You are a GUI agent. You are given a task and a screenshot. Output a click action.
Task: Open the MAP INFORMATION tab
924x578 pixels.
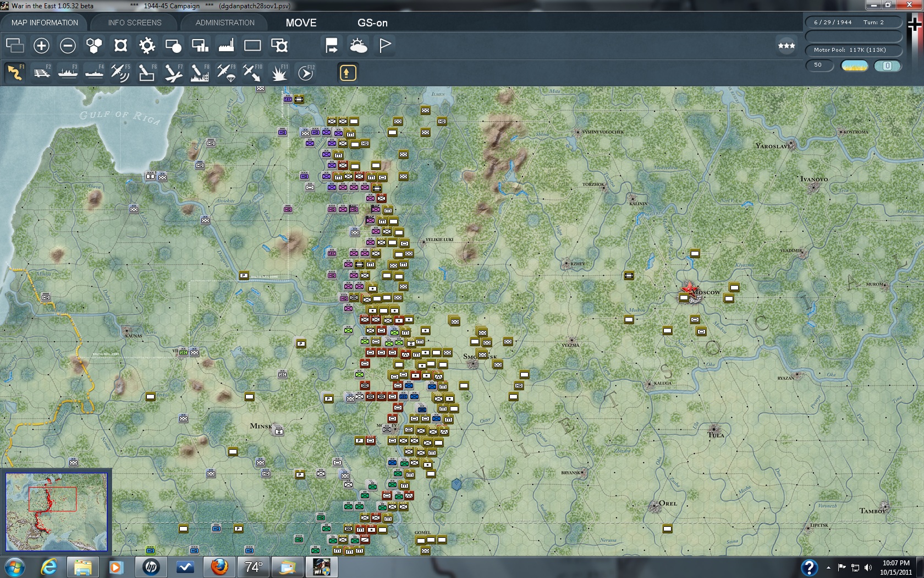[x=45, y=23]
